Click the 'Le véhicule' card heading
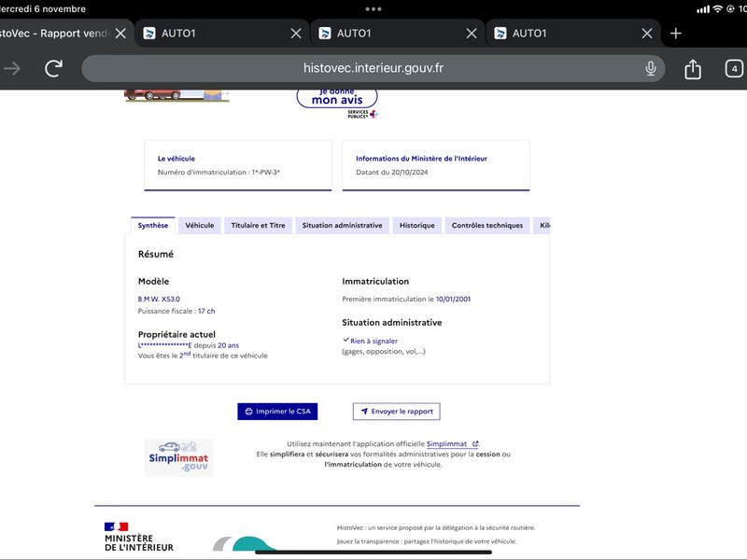This screenshot has height=560, width=747. 176,159
